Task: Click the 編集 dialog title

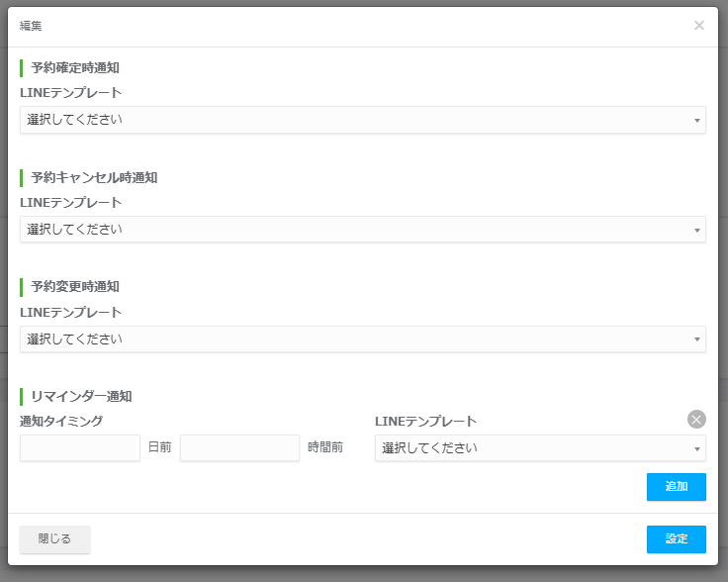Action: click(31, 26)
